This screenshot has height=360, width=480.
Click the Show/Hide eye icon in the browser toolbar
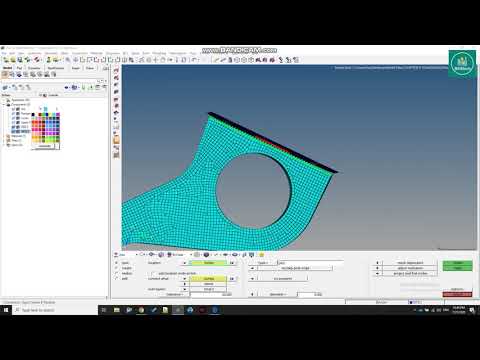[x=66, y=87]
